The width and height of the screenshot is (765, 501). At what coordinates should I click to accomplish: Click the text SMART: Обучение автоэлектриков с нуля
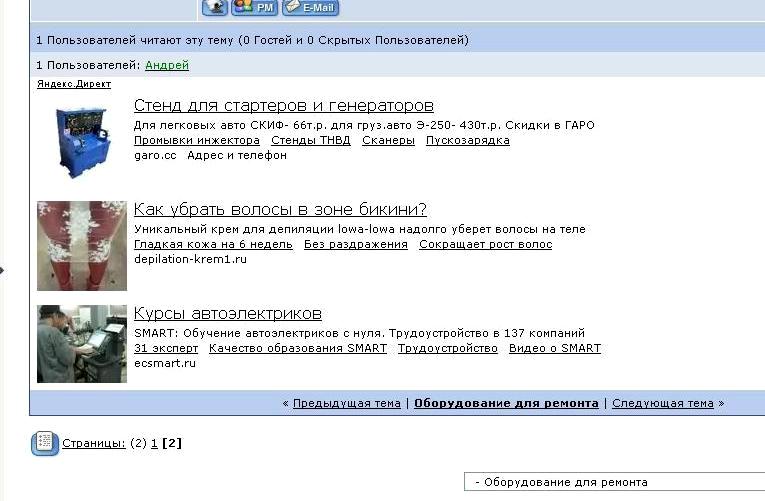(260, 333)
